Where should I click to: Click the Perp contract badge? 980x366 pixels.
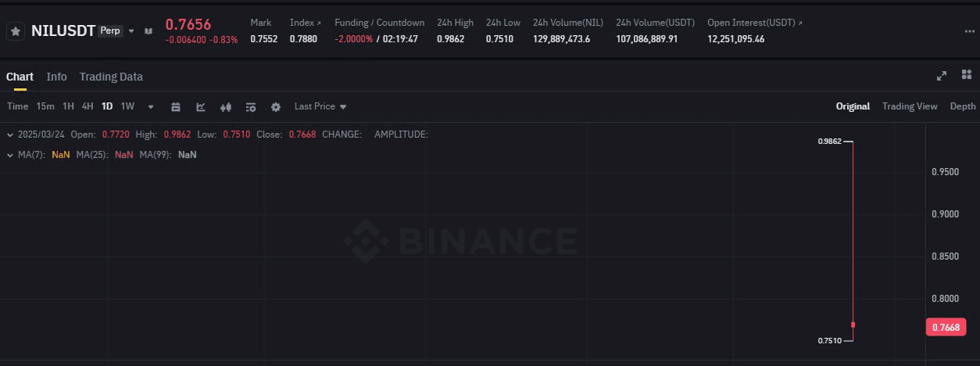pyautogui.click(x=111, y=30)
